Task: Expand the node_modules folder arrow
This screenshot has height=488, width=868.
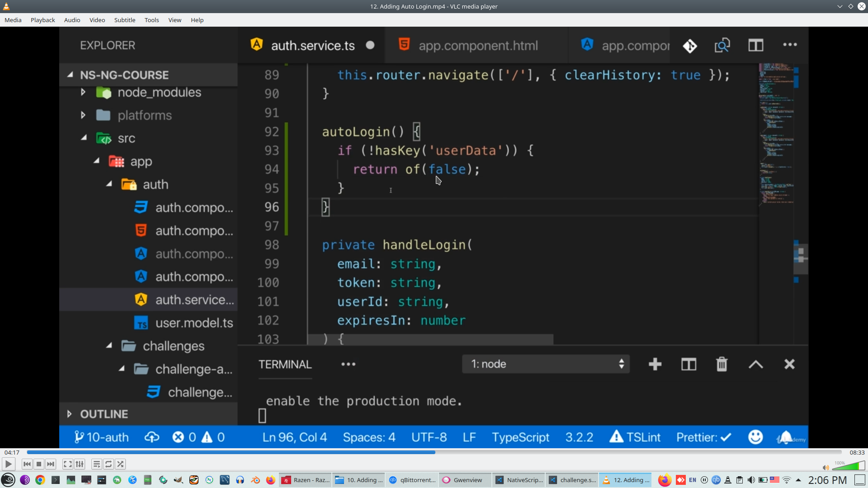Action: pos(83,92)
